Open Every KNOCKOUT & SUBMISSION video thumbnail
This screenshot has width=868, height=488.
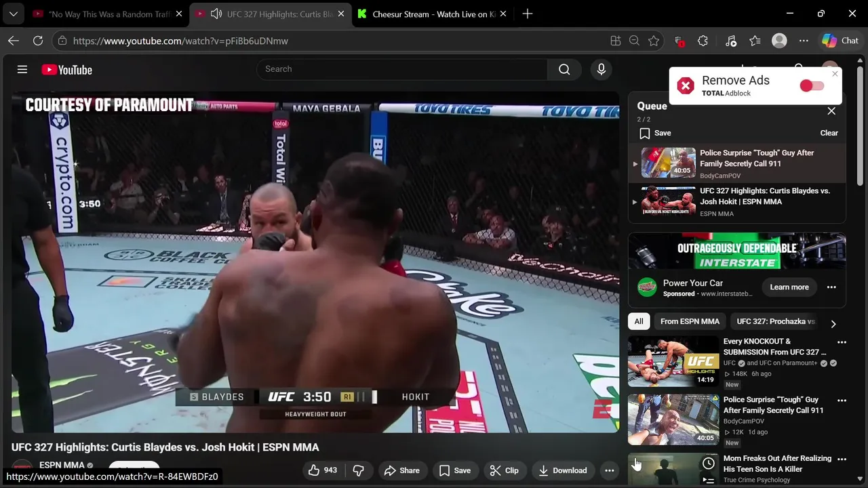673,361
